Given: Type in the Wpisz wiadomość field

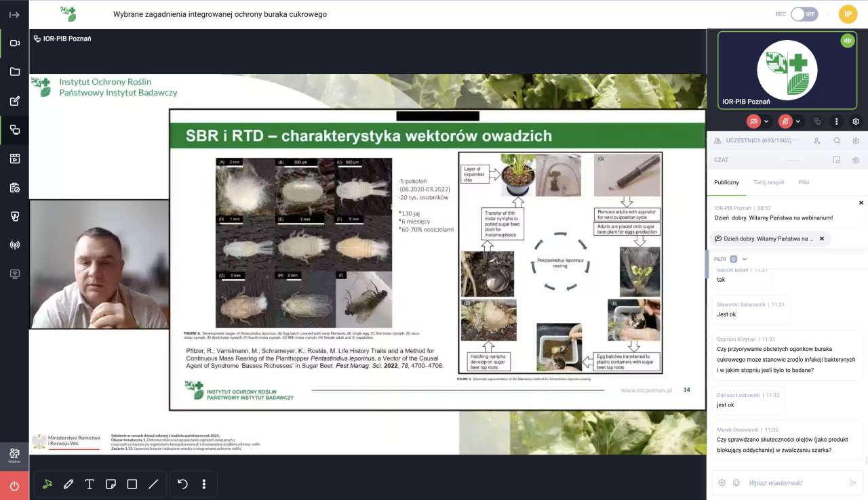Looking at the screenshot, I should (x=793, y=482).
